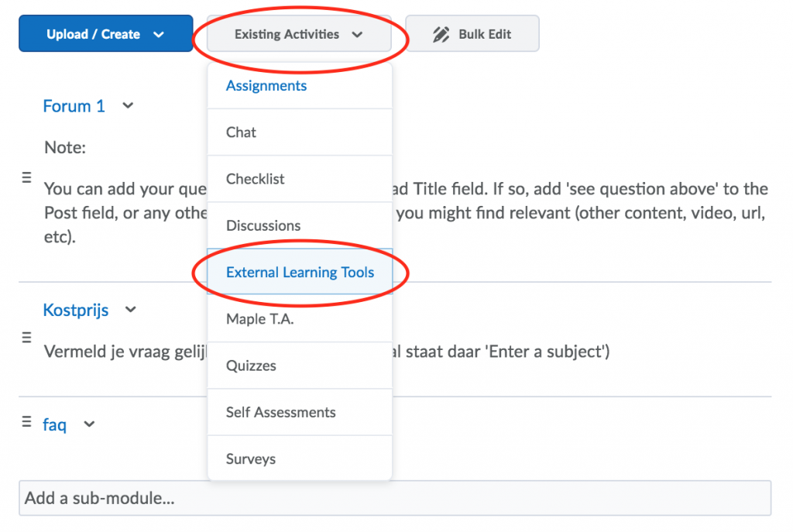The height and width of the screenshot is (532, 793).
Task: Expand the Kostprijs actions chevron
Action: point(130,310)
